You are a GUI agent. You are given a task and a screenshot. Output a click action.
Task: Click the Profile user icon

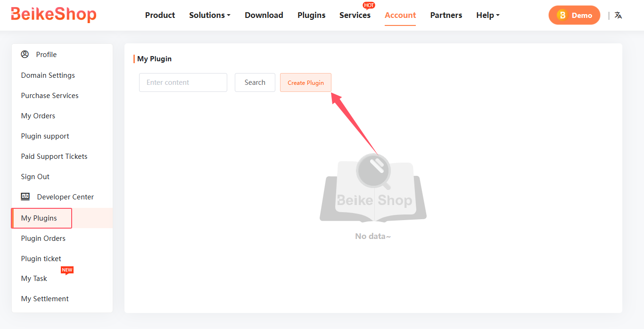[x=25, y=54]
